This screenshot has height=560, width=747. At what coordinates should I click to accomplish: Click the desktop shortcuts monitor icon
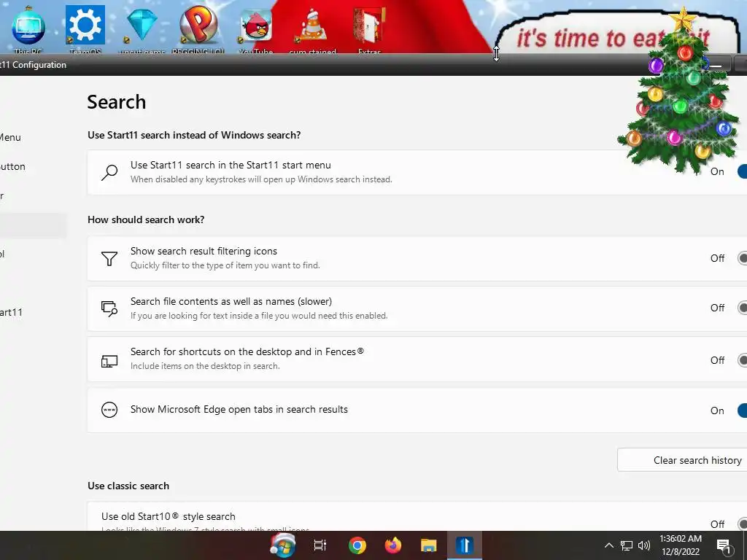[x=109, y=361]
